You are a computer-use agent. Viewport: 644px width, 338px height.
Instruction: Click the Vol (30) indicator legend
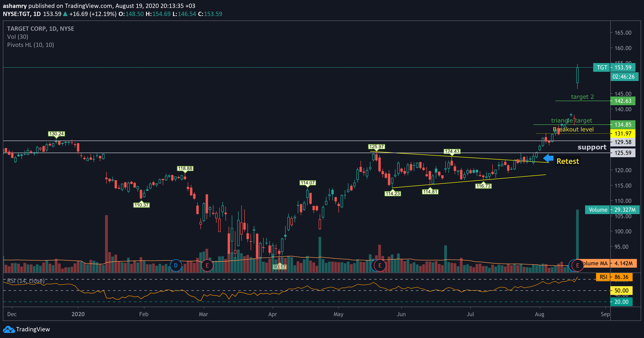tap(18, 37)
